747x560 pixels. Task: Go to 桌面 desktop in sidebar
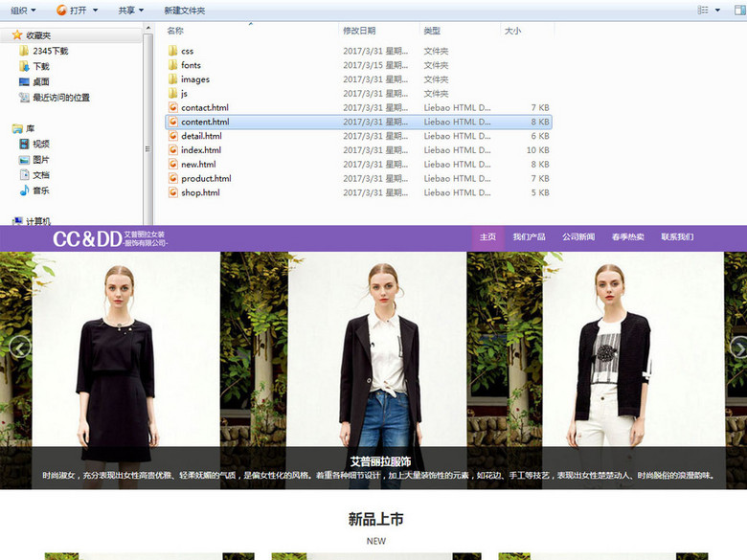[34, 82]
